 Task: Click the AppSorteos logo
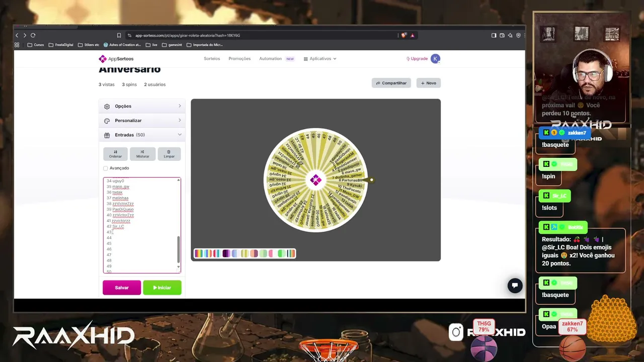[x=116, y=59]
